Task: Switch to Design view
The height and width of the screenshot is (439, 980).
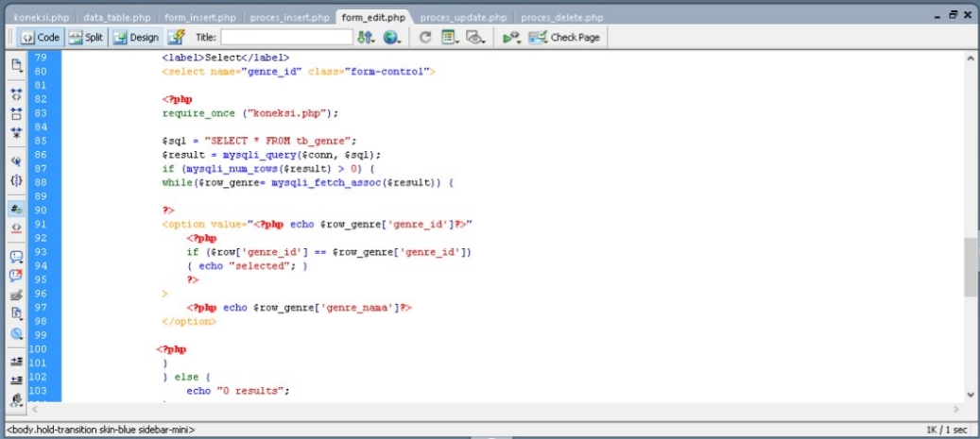Action: [x=136, y=38]
